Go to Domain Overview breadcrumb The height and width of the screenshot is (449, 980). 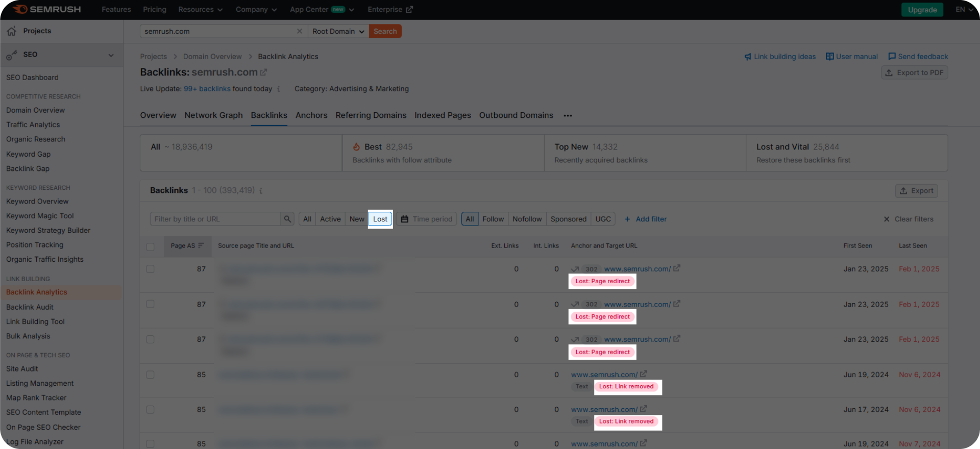click(212, 57)
